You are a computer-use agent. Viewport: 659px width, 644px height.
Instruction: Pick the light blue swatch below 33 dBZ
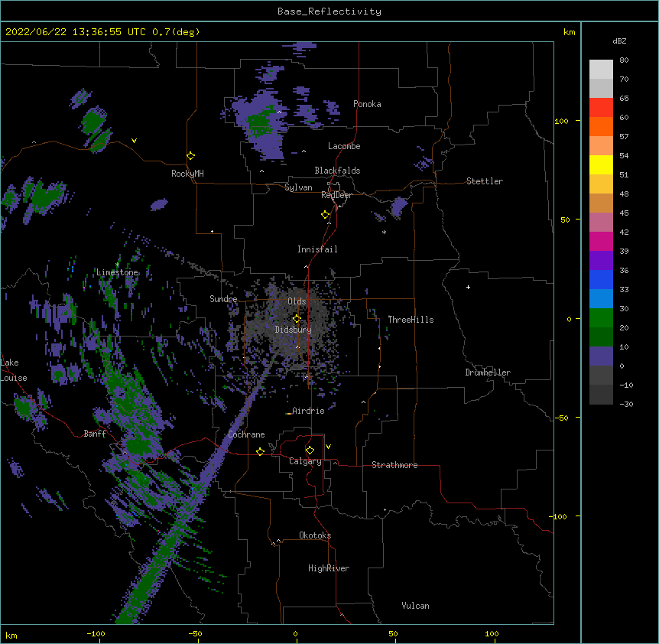pyautogui.click(x=601, y=299)
